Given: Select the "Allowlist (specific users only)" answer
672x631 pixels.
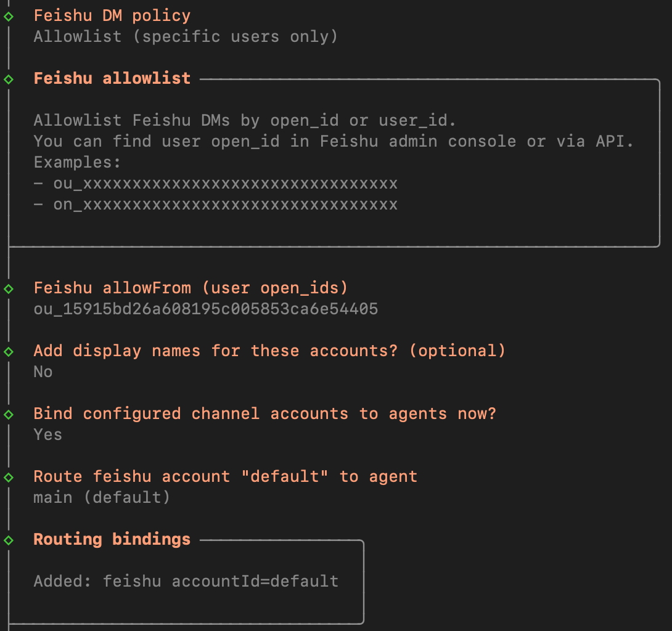Looking at the screenshot, I should (x=186, y=36).
